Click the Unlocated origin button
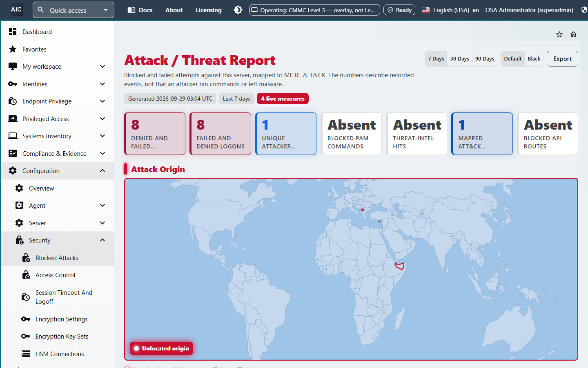 [161, 348]
